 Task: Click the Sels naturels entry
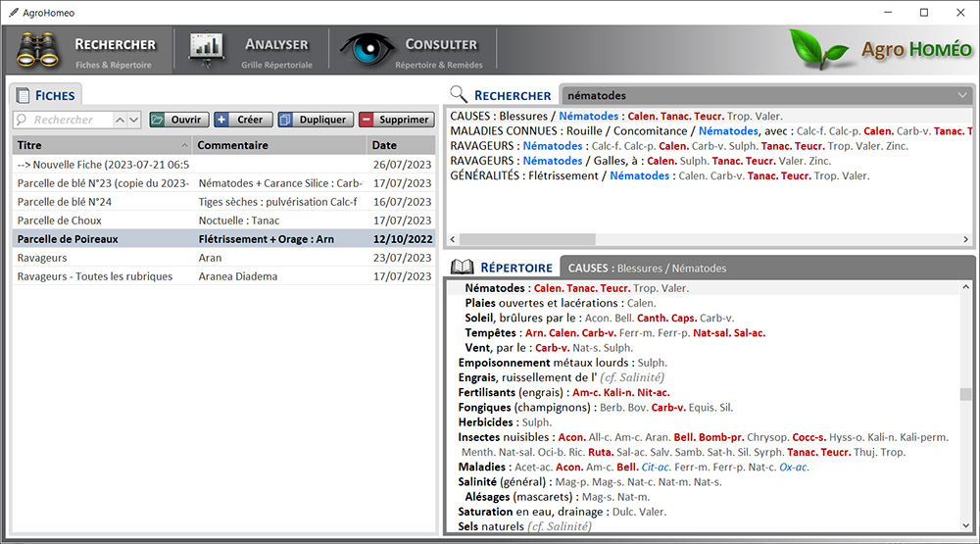coord(524,526)
